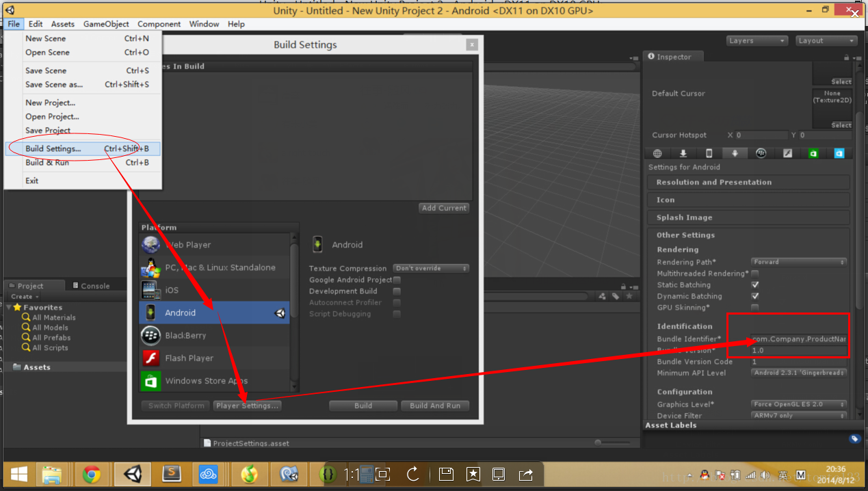
Task: Open the Texture Compression dropdown
Action: (x=431, y=268)
